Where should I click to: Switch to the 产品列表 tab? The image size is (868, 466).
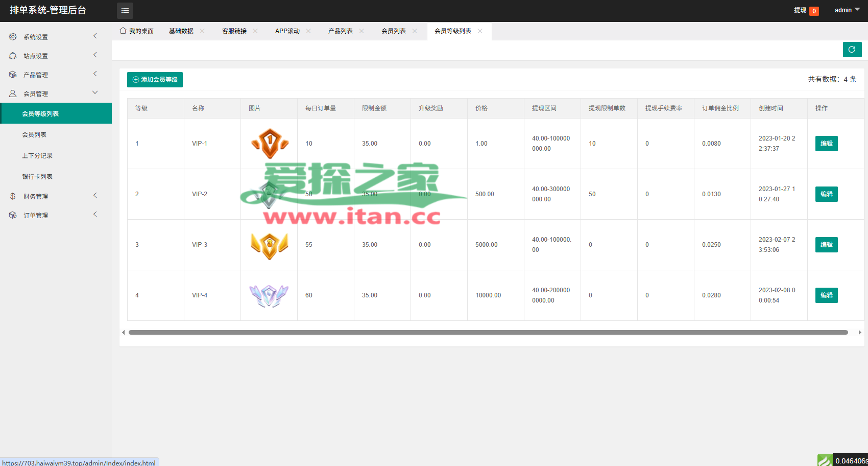pyautogui.click(x=340, y=31)
